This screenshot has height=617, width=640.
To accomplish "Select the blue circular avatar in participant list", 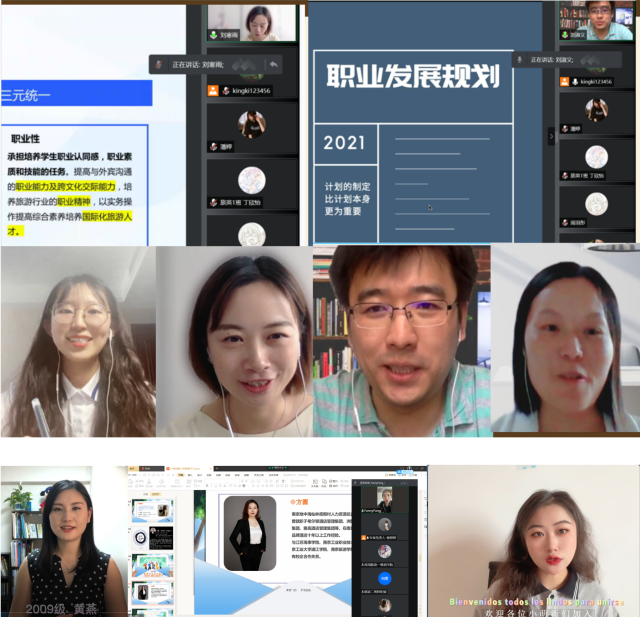I will point(384,578).
